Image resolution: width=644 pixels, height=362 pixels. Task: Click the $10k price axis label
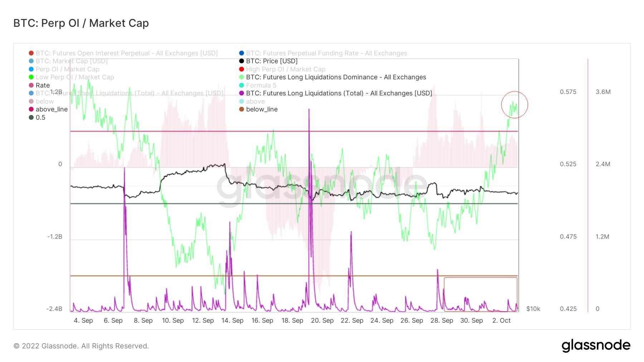(x=533, y=309)
